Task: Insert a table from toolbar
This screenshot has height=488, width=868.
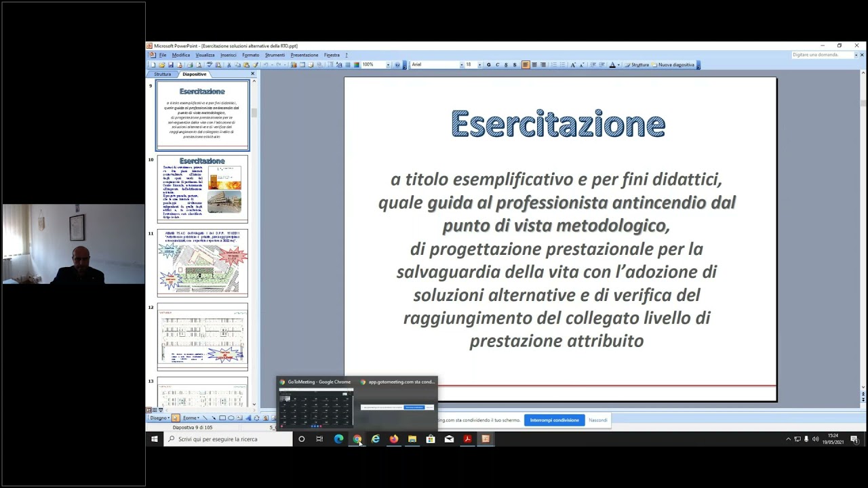Action: (x=302, y=64)
